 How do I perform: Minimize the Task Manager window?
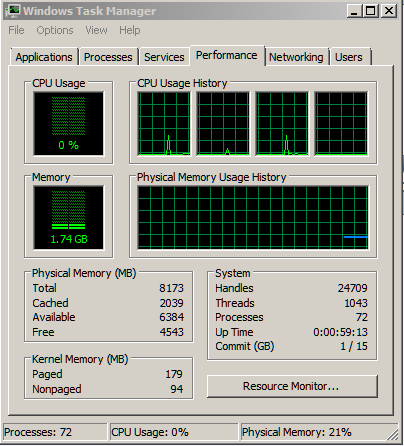click(x=354, y=11)
